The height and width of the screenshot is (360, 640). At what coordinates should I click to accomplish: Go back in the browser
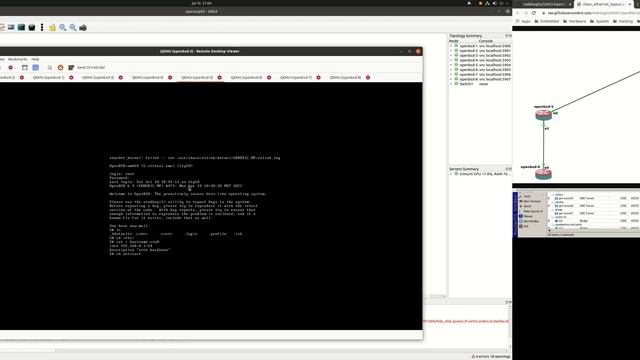517,13
